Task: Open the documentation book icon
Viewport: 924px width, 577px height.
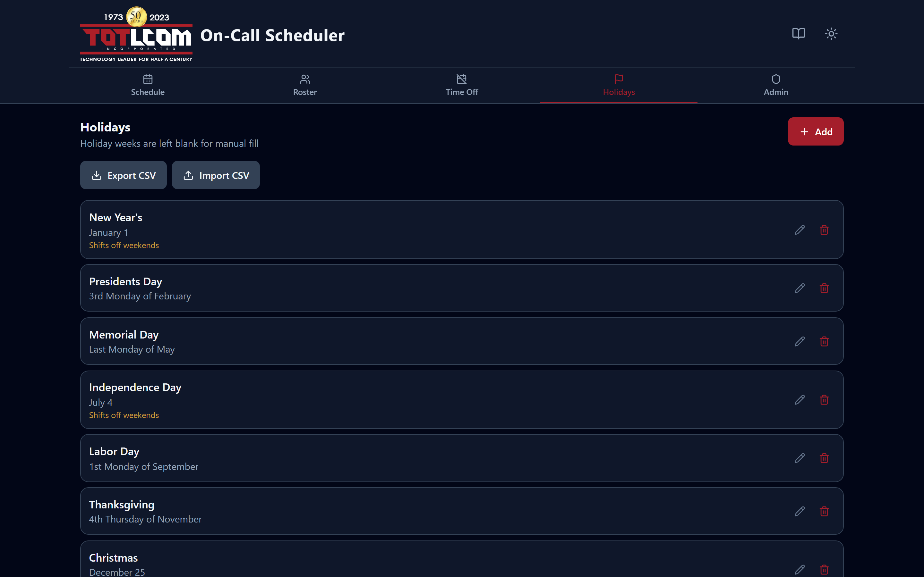Action: click(x=798, y=34)
